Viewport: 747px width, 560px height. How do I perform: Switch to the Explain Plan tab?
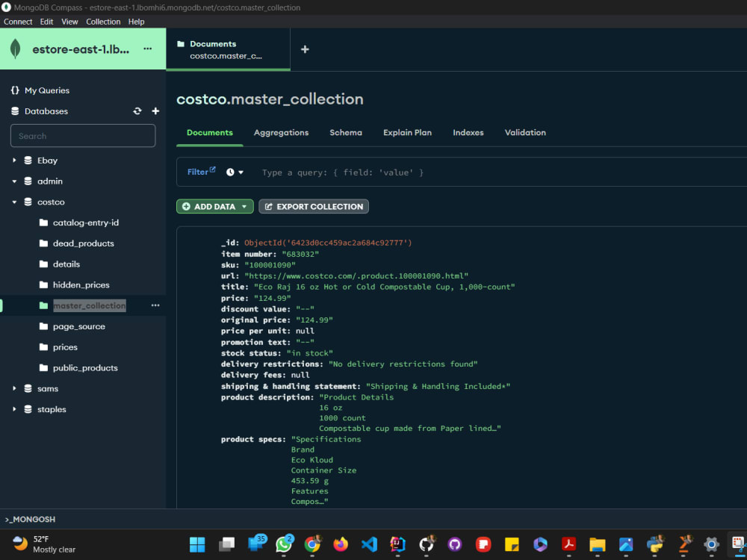click(407, 132)
